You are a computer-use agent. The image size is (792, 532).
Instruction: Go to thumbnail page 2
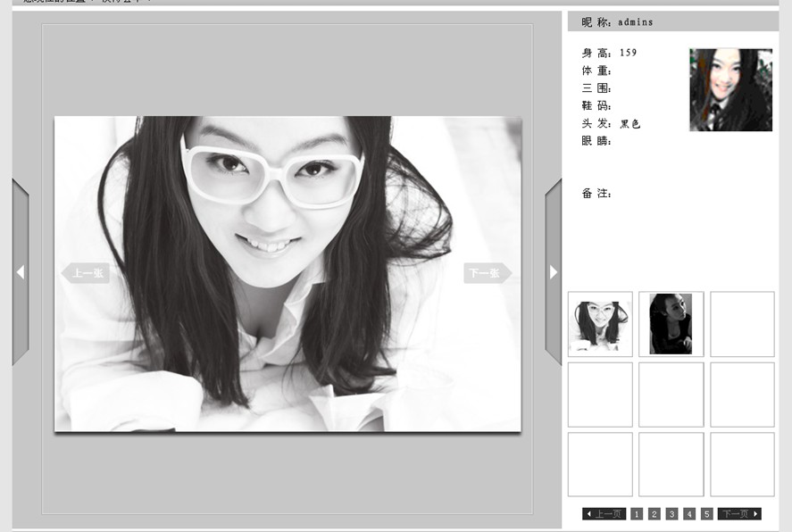coord(654,514)
